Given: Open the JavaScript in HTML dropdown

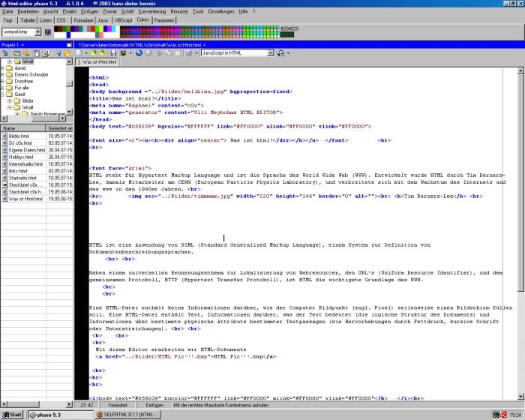Looking at the screenshot, I should click(270, 53).
